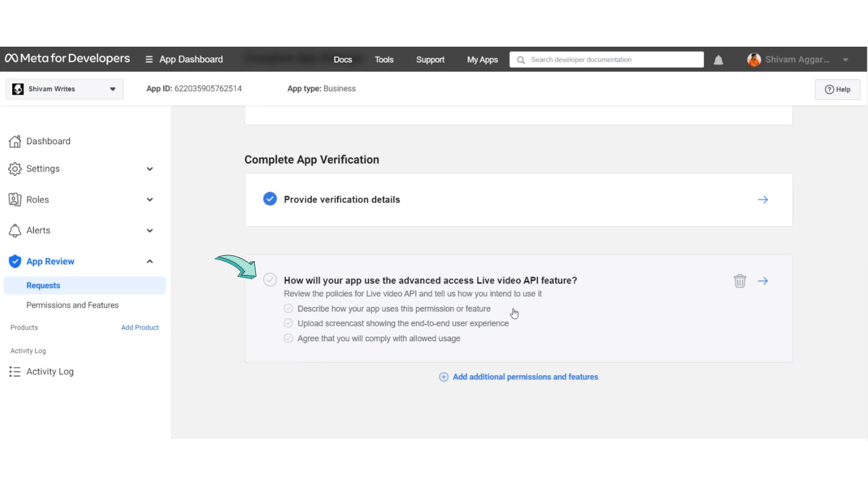Open Live video API request with arrow icon
This screenshot has width=868, height=488.
click(x=763, y=281)
